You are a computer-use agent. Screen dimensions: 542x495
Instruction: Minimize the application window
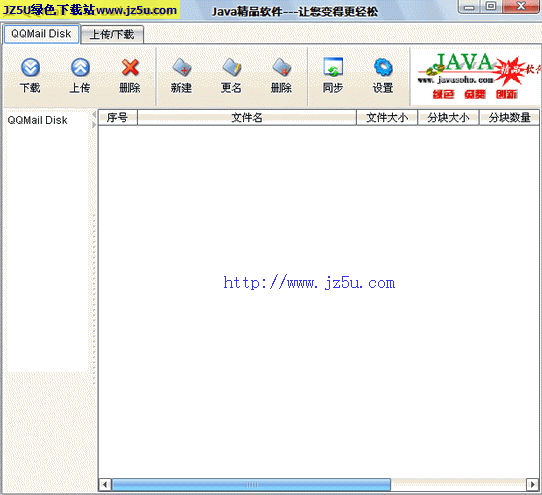click(x=469, y=6)
